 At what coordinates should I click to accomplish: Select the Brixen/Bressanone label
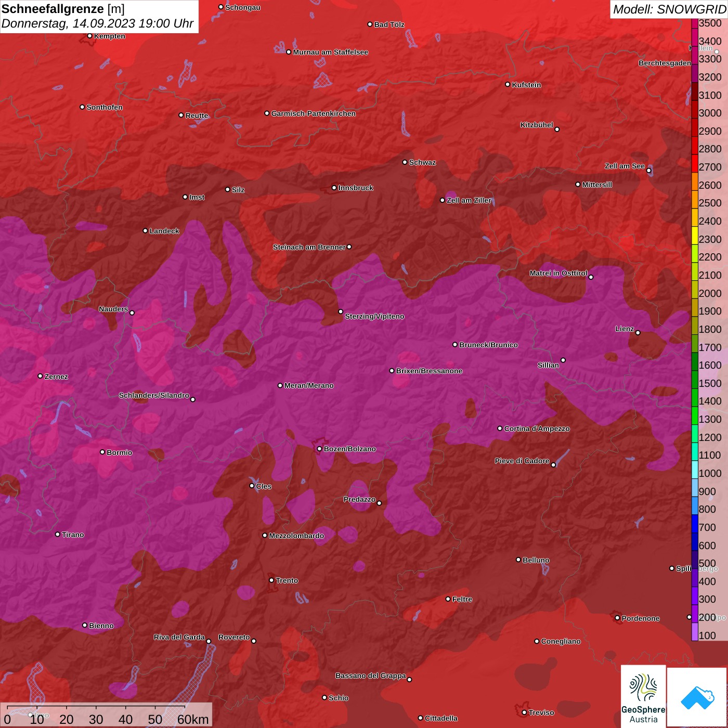click(x=429, y=371)
